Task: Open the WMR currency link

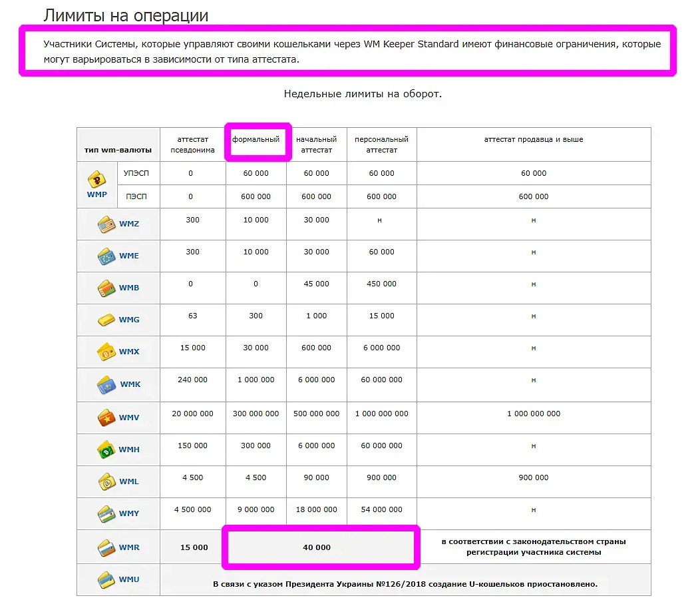Action: pyautogui.click(x=129, y=547)
